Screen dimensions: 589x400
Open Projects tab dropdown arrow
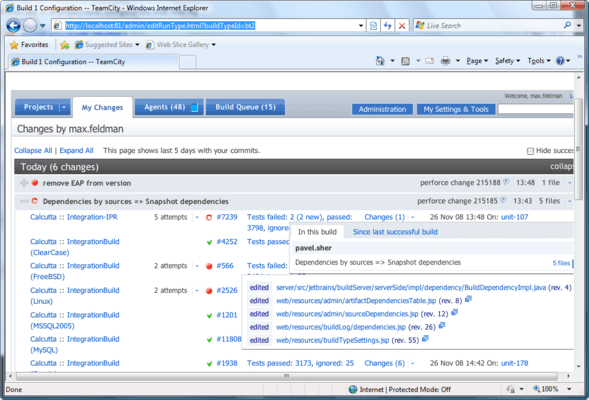64,108
